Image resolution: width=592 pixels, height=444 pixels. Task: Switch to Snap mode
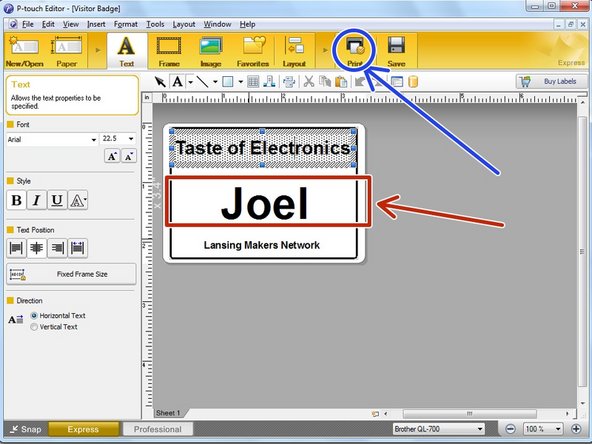(x=26, y=429)
